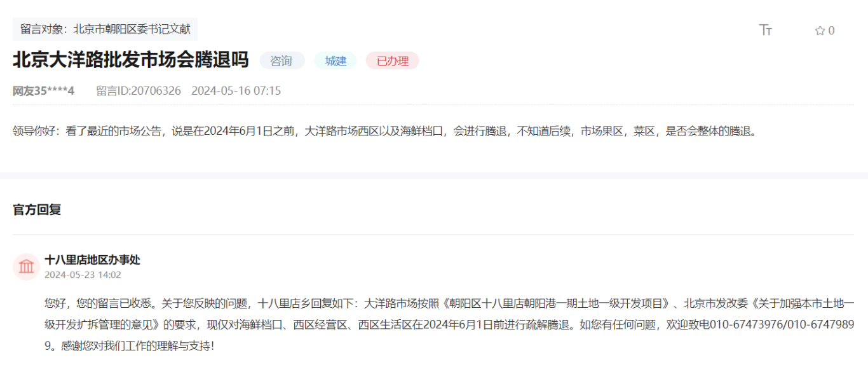Click the font size adjustment icon
868x374 pixels.
click(766, 30)
